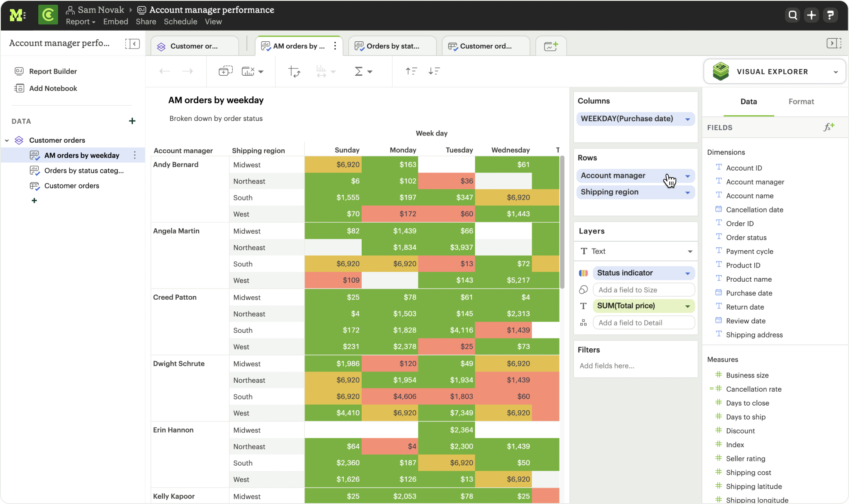Click the swap rows and columns icon
This screenshot has width=849, height=504.
coord(294,71)
